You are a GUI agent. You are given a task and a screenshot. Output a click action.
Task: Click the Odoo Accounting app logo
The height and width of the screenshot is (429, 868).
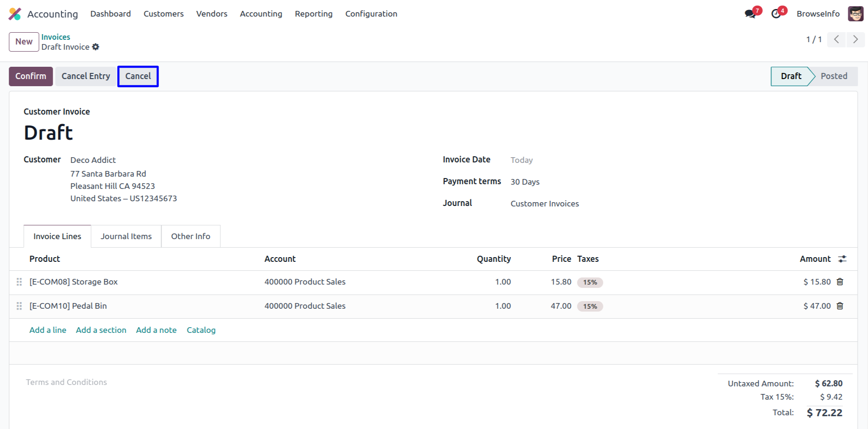[15, 14]
